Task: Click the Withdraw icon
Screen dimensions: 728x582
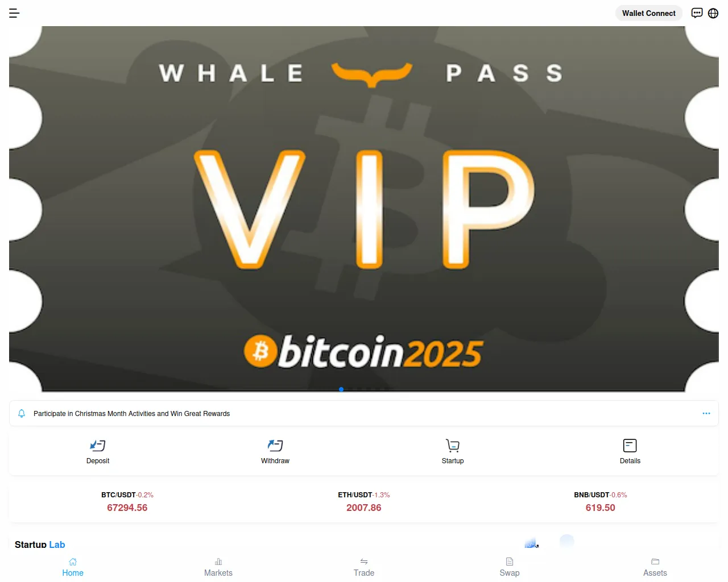Action: (275, 446)
